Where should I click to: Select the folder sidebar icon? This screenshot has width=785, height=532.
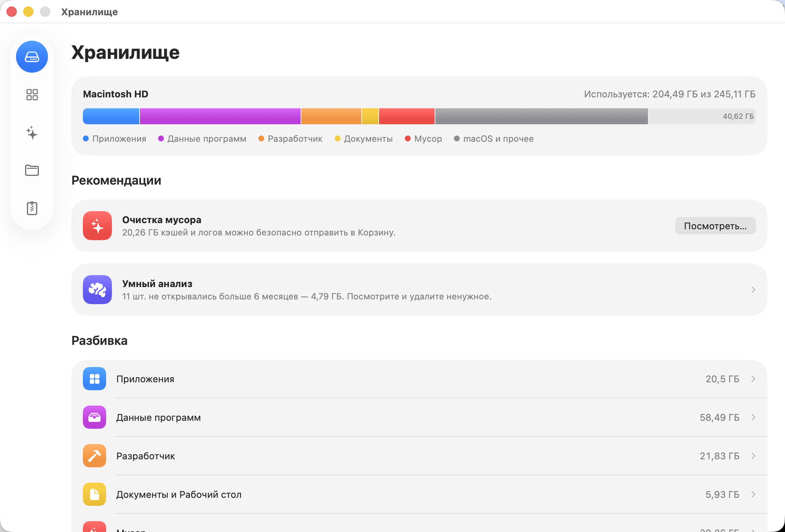point(32,170)
